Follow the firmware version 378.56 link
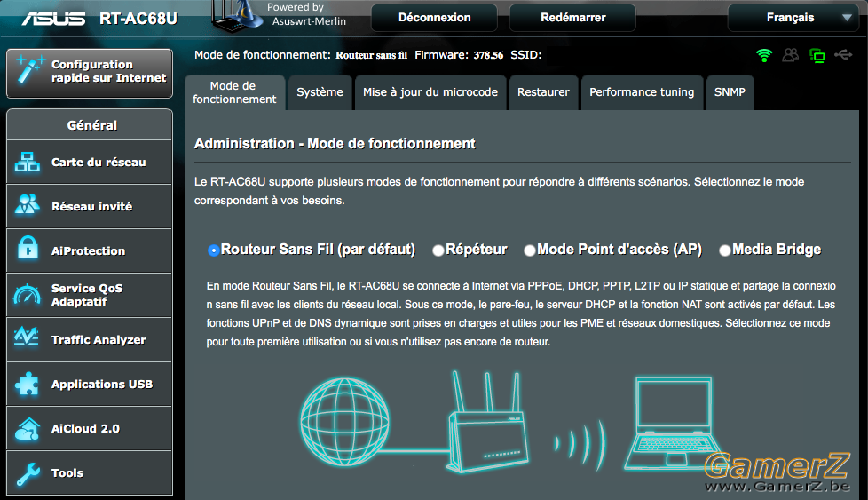 click(488, 55)
